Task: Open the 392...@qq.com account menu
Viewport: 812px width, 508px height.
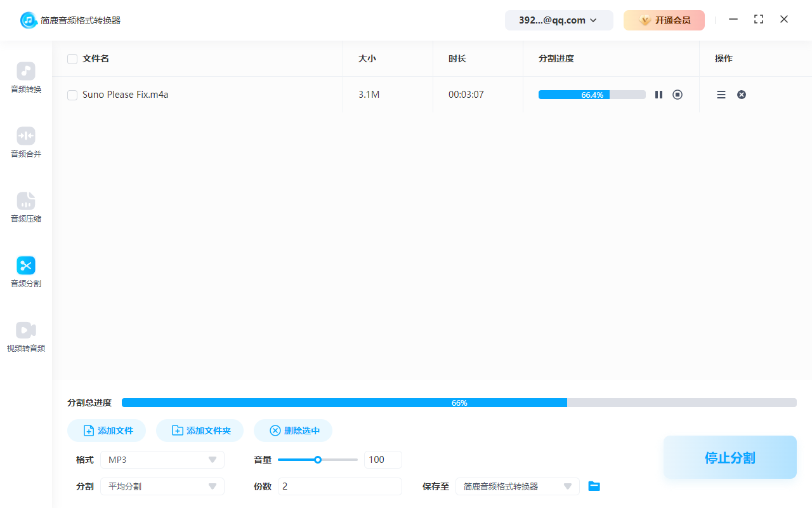Action: point(559,20)
